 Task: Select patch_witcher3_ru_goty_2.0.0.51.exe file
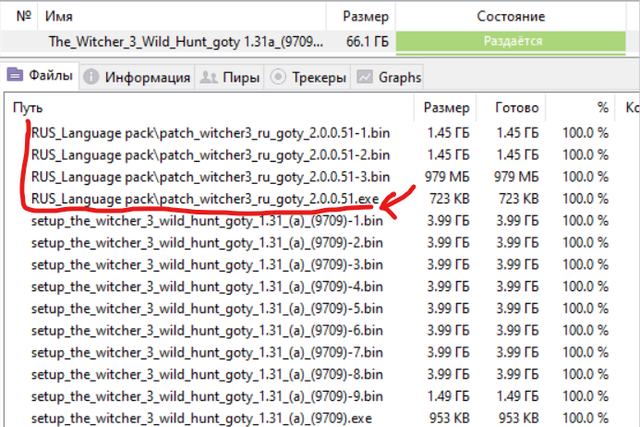point(211,197)
